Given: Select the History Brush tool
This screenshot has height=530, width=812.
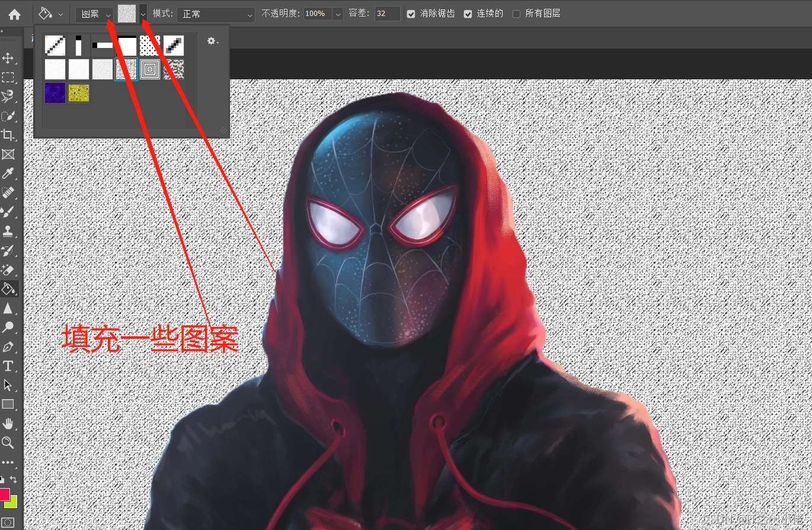Looking at the screenshot, I should click(8, 250).
